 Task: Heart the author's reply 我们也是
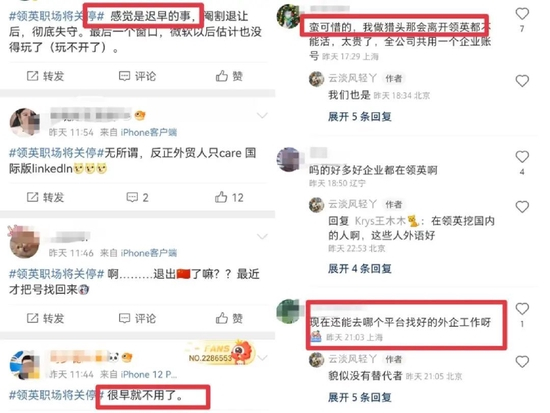(522, 81)
